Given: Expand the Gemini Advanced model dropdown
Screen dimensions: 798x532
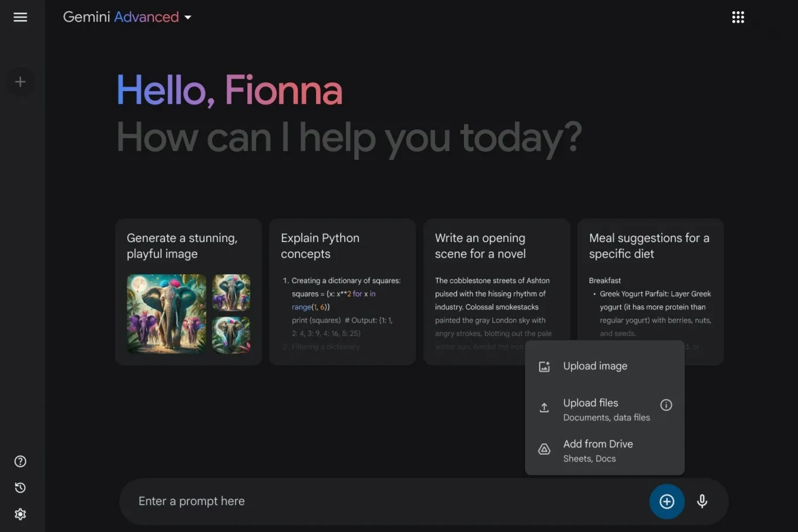Looking at the screenshot, I should coord(187,17).
